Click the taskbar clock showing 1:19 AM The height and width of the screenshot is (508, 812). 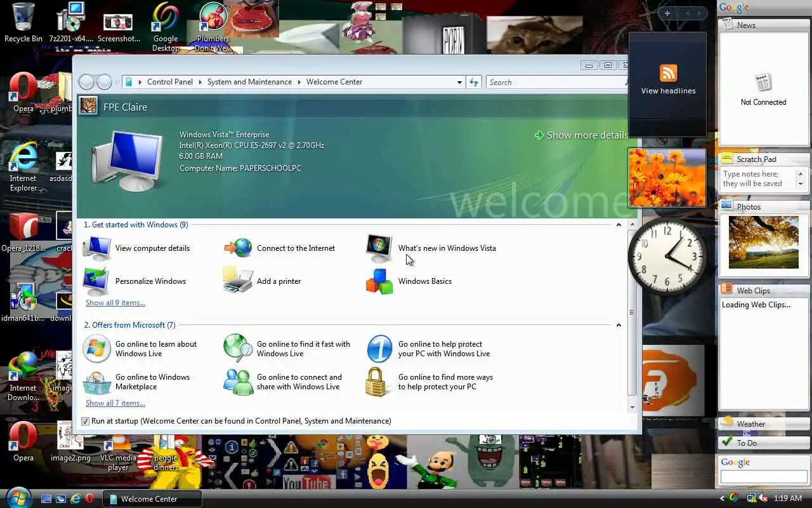click(x=788, y=498)
